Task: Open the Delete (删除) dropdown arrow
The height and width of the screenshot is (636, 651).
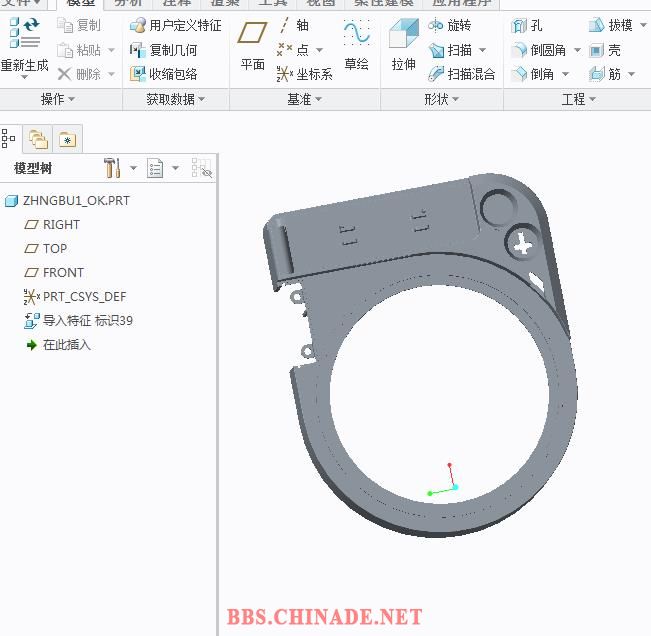Action: point(111,74)
